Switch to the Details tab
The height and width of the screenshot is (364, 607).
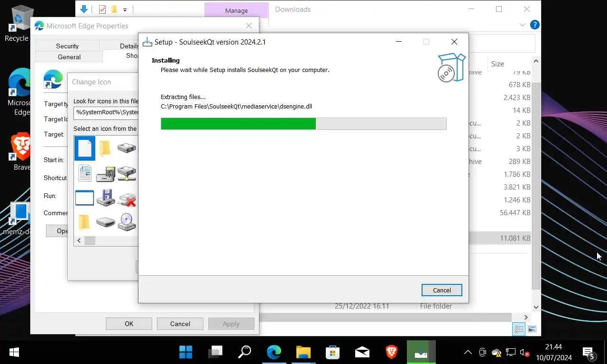click(x=129, y=46)
